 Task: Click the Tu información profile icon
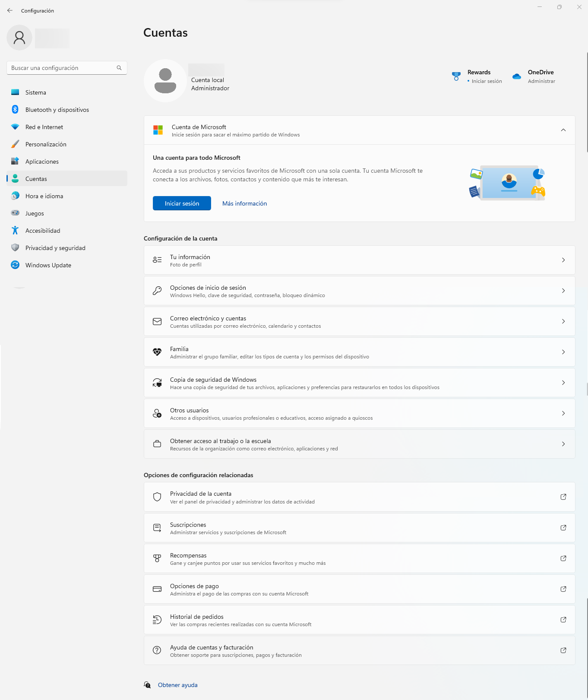[x=157, y=260]
